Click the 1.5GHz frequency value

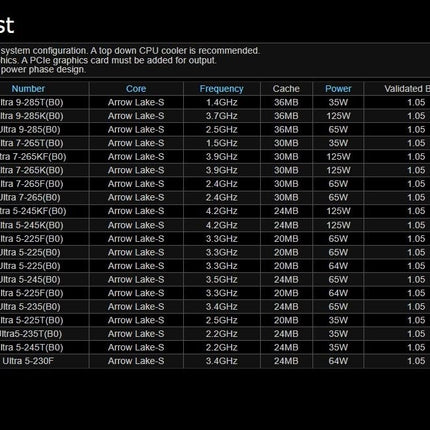tap(221, 143)
